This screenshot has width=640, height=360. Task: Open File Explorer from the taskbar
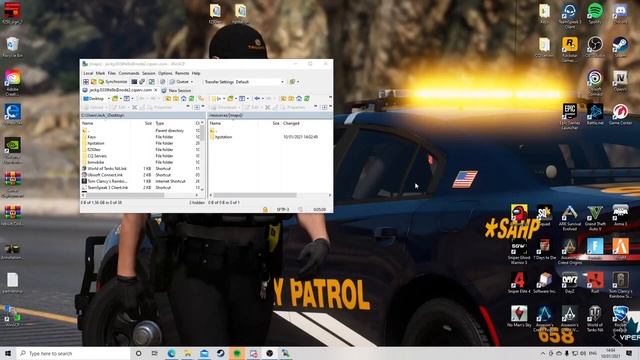tap(188, 353)
